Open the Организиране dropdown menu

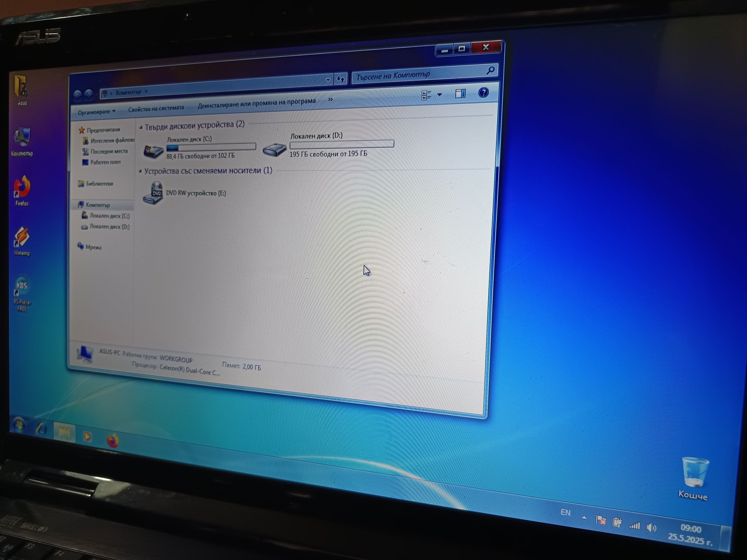[x=97, y=112]
